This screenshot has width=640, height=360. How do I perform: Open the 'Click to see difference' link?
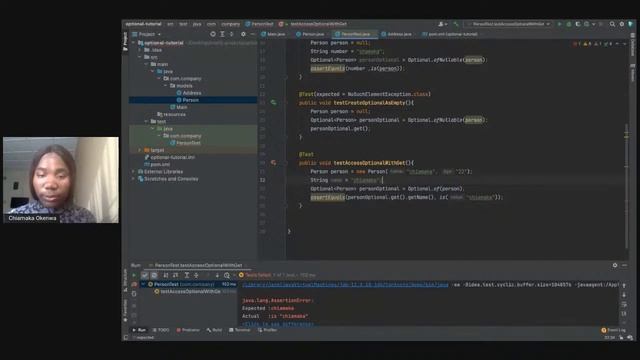point(278,324)
